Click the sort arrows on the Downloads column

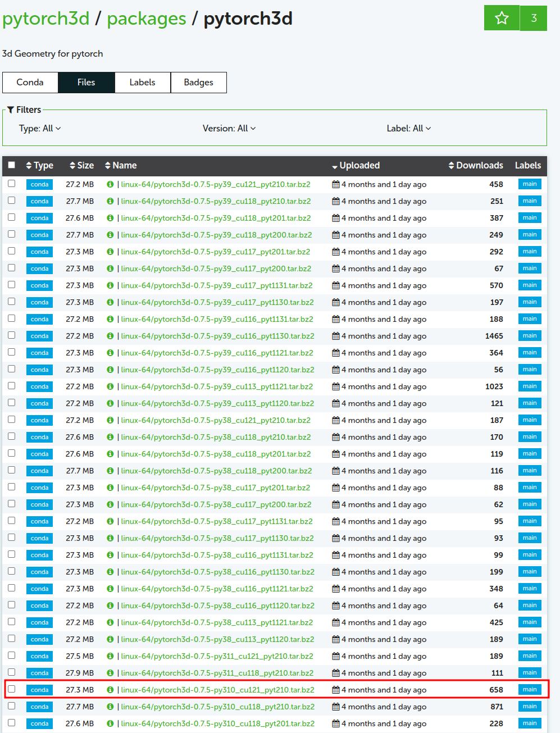point(451,165)
